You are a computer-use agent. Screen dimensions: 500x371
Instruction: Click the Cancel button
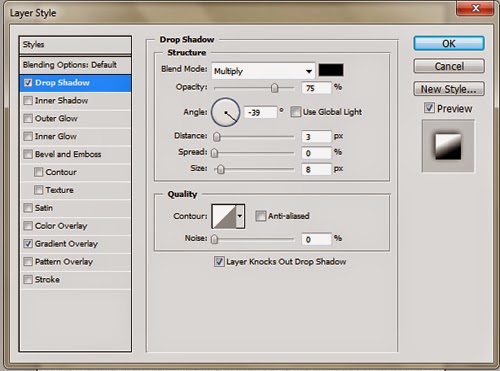449,66
